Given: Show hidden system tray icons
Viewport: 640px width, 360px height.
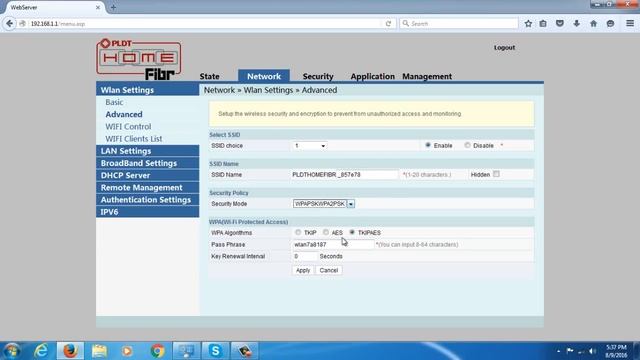Looking at the screenshot, I should coord(558,351).
